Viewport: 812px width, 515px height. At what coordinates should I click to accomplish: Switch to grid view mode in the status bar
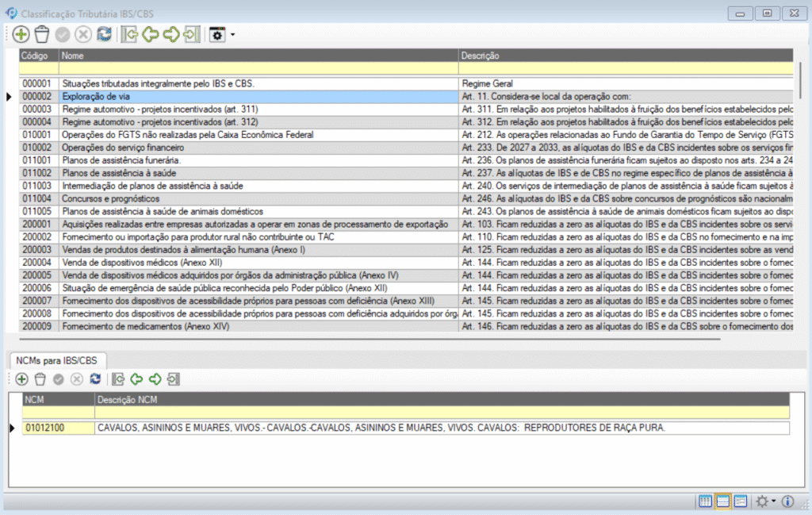(705, 502)
